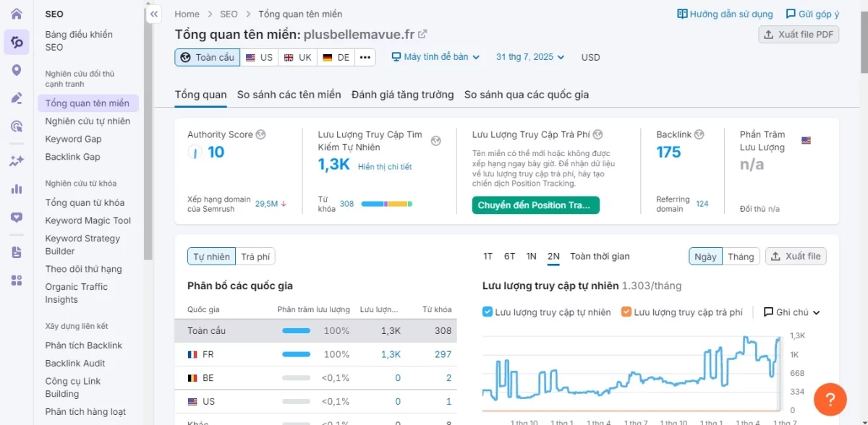Open the 124 referring domains link

702,204
